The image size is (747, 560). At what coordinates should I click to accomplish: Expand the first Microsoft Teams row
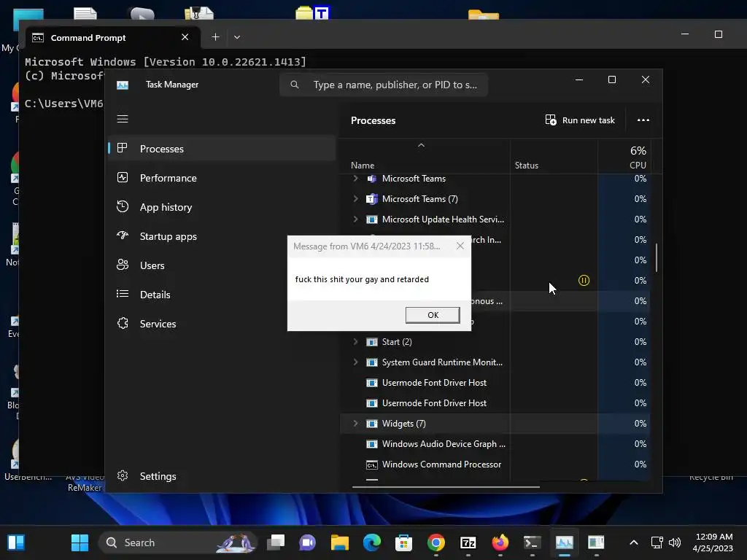355,178
